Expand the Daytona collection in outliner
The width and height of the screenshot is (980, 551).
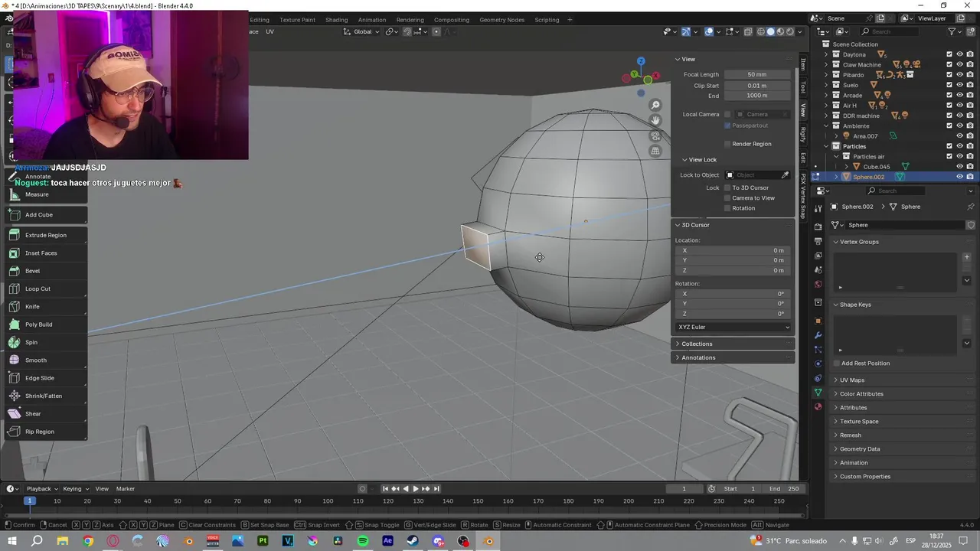826,54
